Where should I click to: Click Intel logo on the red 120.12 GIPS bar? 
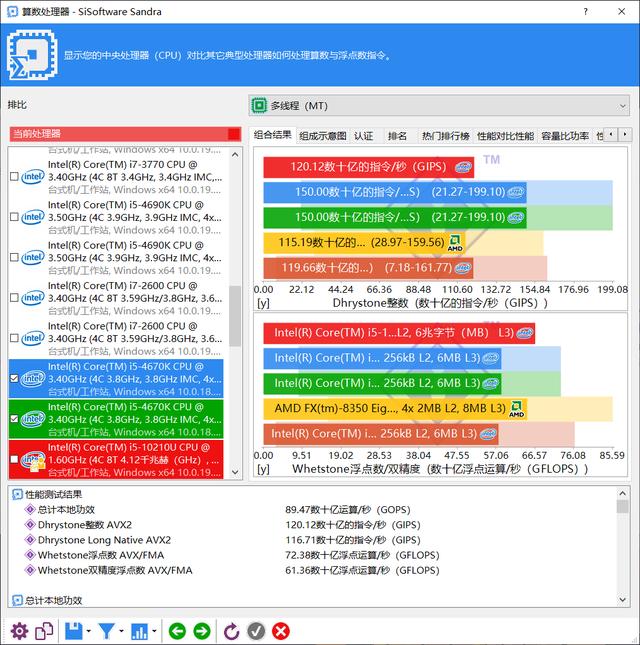click(x=463, y=167)
